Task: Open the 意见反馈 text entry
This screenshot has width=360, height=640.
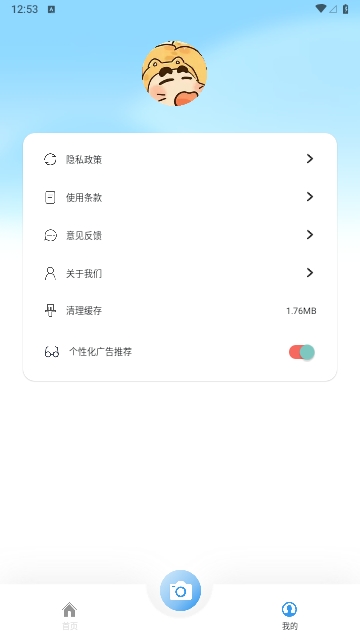Action: click(x=84, y=236)
